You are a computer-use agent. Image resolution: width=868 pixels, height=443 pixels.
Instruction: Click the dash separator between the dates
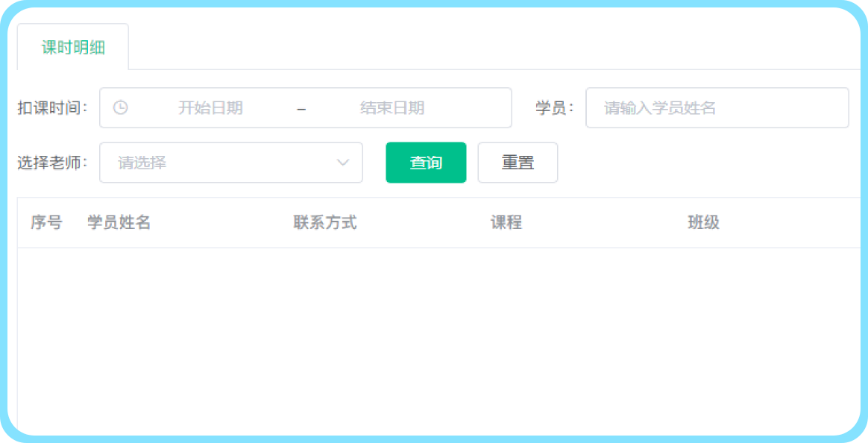301,108
